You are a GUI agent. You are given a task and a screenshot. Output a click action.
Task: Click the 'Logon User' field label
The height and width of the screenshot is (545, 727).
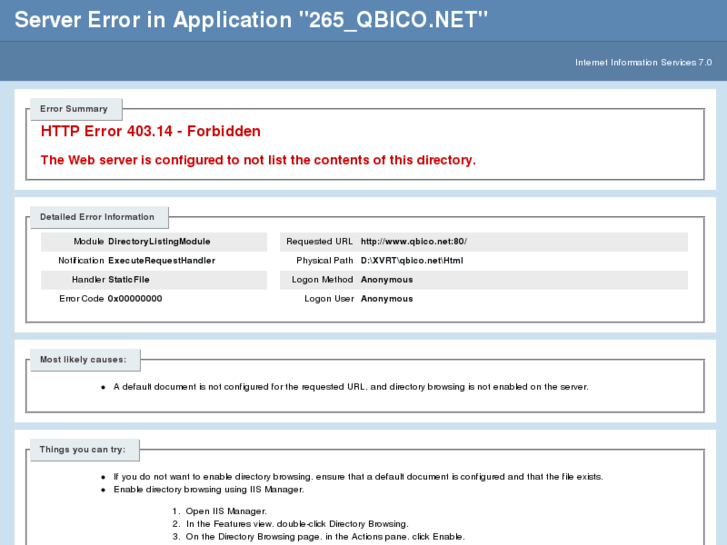pos(329,299)
